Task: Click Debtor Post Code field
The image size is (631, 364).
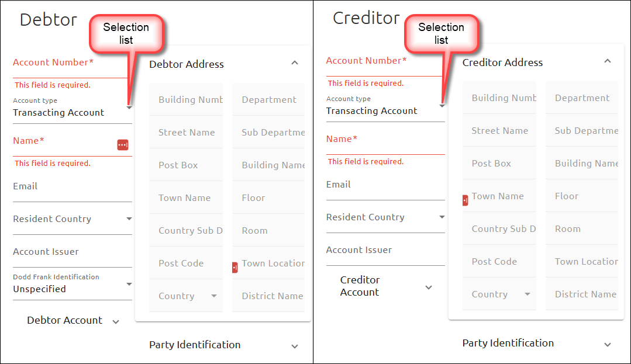Action: [x=186, y=264]
